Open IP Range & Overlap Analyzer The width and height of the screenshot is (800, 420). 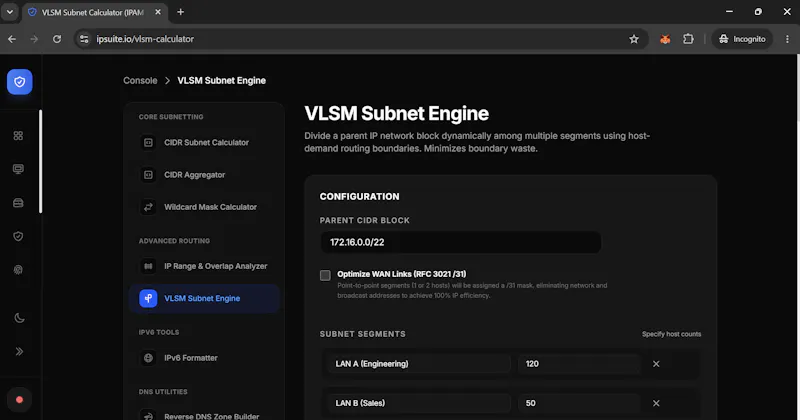click(x=204, y=266)
